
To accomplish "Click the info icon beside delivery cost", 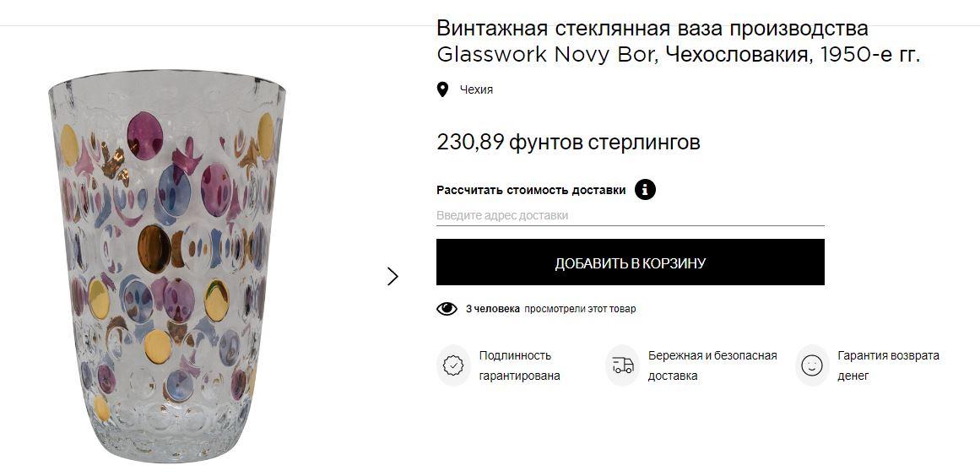I will [645, 189].
